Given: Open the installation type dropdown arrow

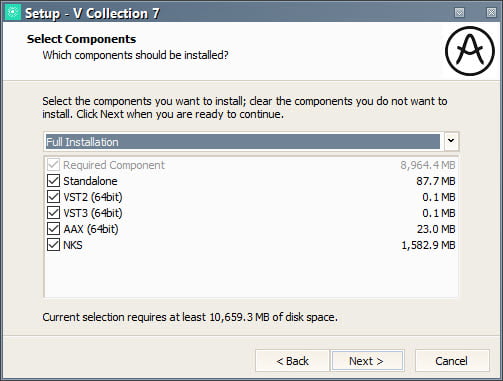Looking at the screenshot, I should (x=451, y=141).
